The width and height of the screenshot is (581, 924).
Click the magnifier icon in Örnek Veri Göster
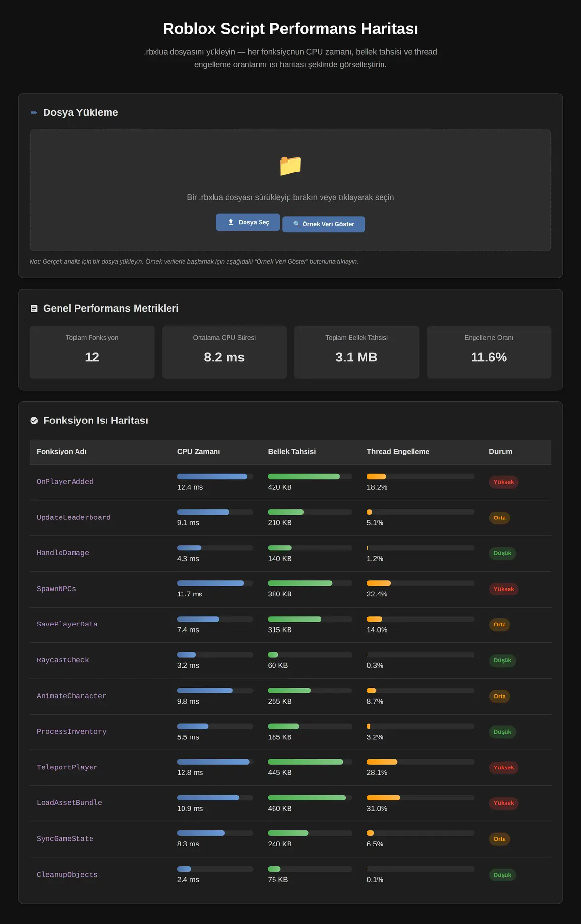tap(296, 224)
